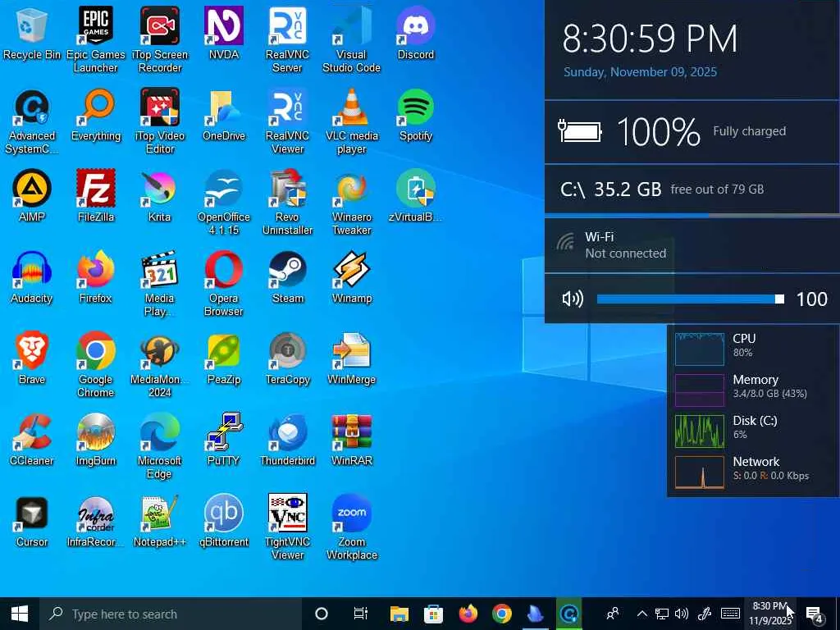Click the Disk (C:) 6% graph
This screenshot has height=630, width=840.
point(699,431)
